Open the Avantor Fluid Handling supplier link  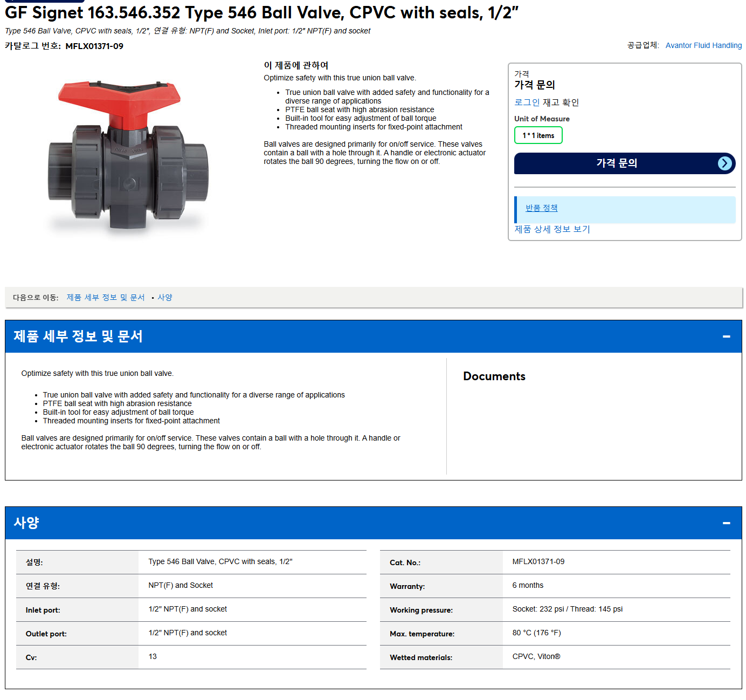pos(703,45)
